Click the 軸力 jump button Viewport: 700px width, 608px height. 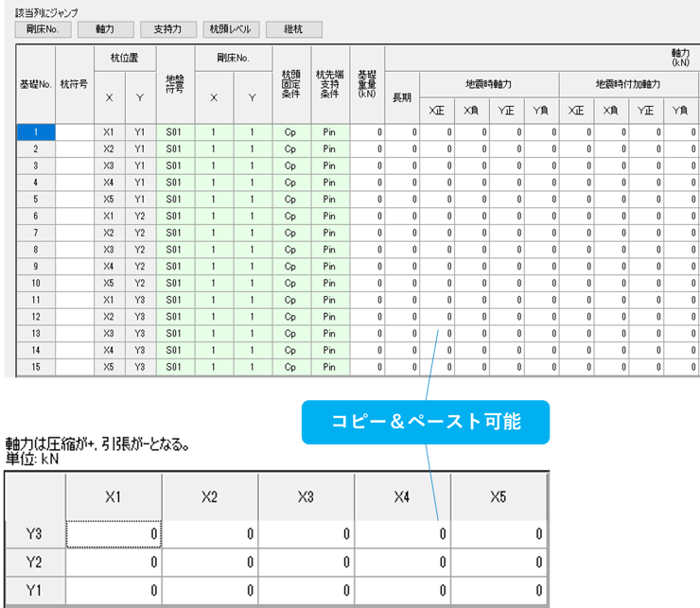[105, 29]
